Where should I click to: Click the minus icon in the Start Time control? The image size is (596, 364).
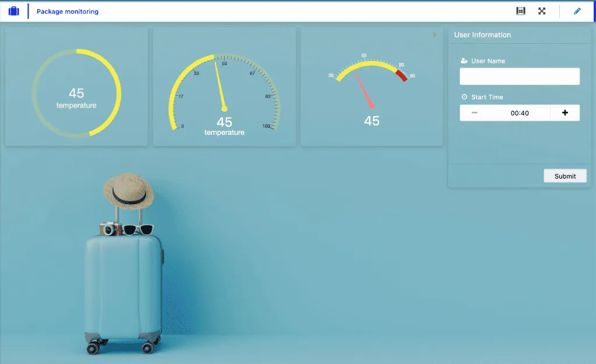476,112
